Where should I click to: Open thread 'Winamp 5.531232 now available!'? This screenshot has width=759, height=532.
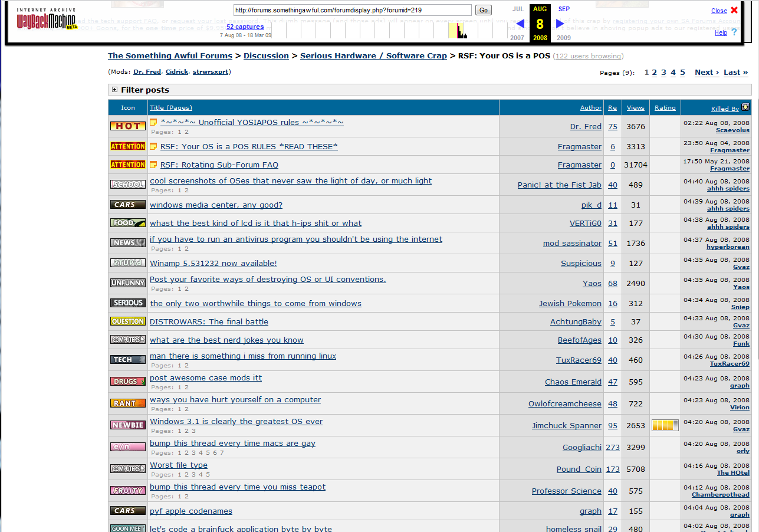(x=213, y=263)
